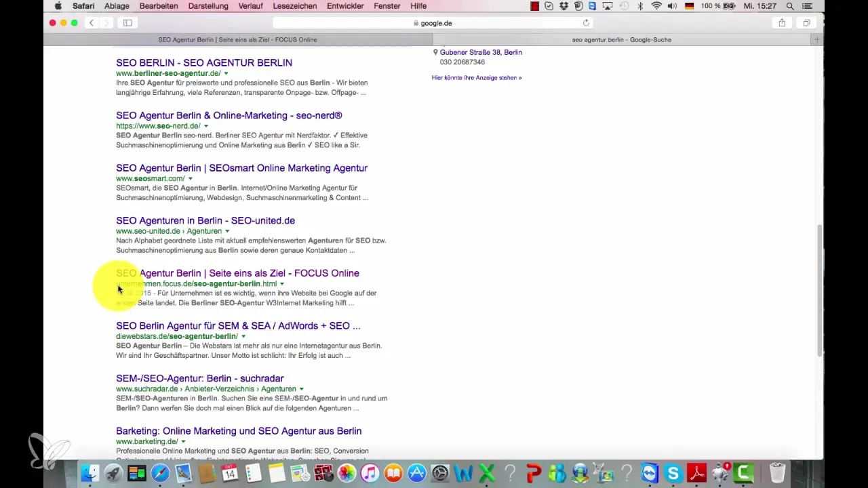
Task: Launch Microsoft Excel from the Dock
Action: (x=486, y=472)
